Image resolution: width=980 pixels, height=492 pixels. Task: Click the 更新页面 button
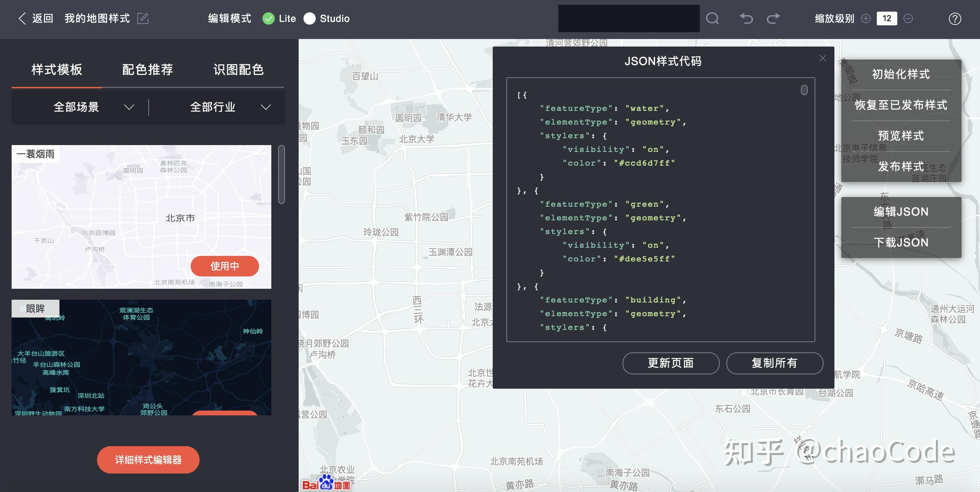(x=671, y=363)
